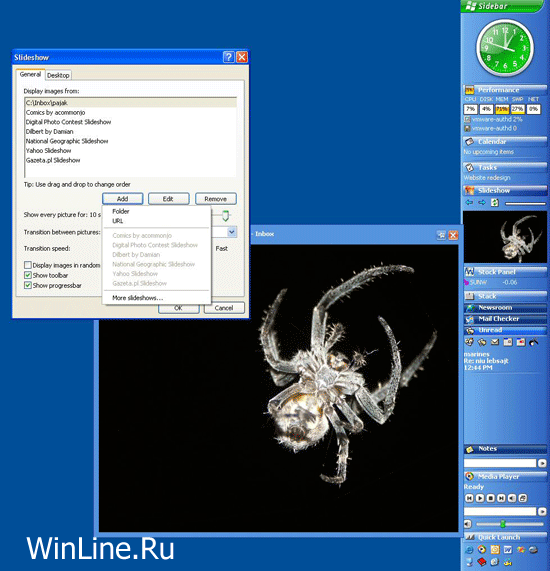Collapse the Unread panel header

pos(505,330)
